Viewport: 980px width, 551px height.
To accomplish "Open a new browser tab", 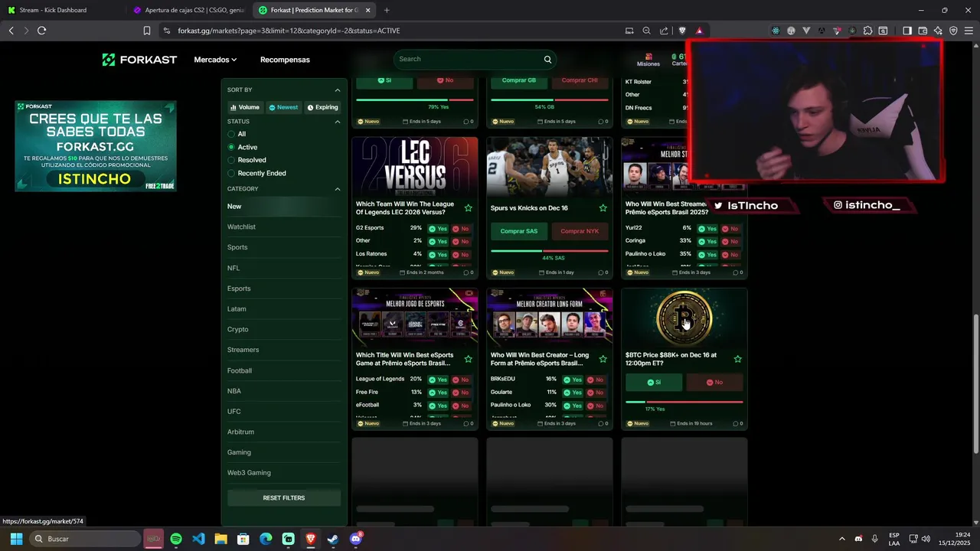I will (x=387, y=10).
